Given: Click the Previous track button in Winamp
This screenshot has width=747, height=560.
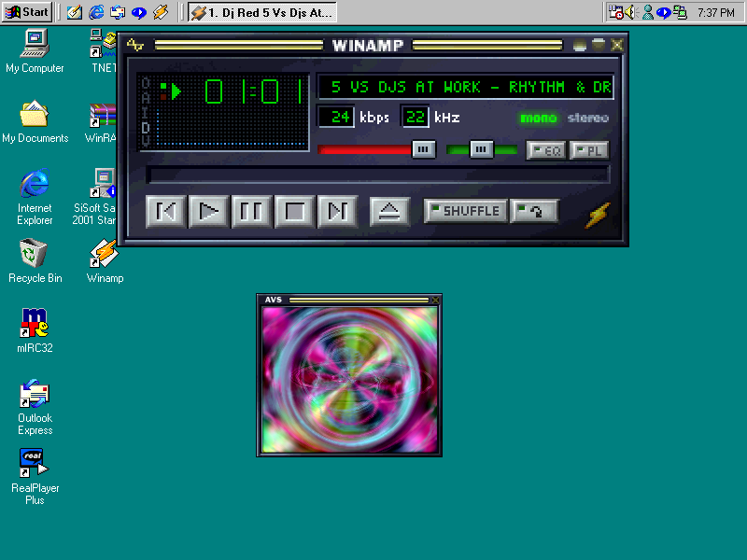Looking at the screenshot, I should [166, 212].
